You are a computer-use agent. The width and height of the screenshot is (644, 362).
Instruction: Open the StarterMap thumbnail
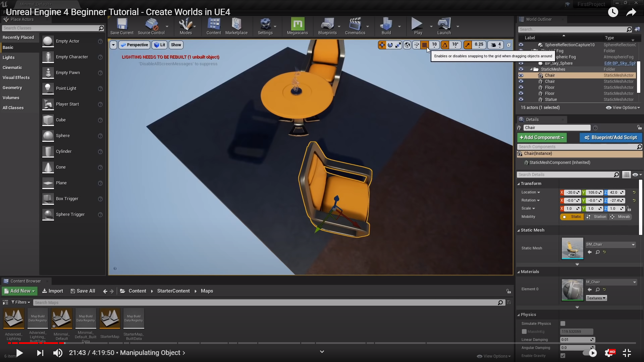coord(110,319)
